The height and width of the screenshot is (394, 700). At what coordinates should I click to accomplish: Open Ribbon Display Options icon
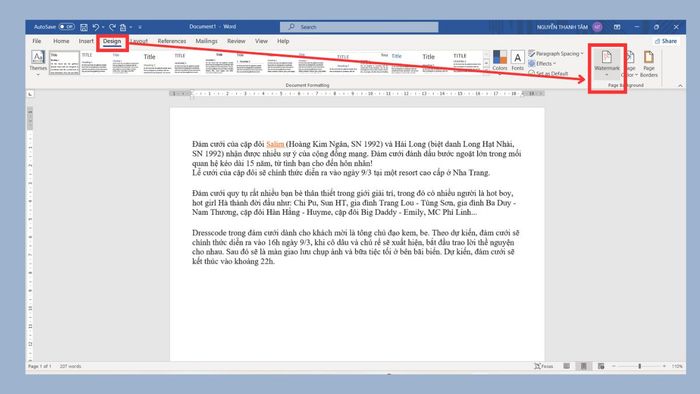coord(617,27)
